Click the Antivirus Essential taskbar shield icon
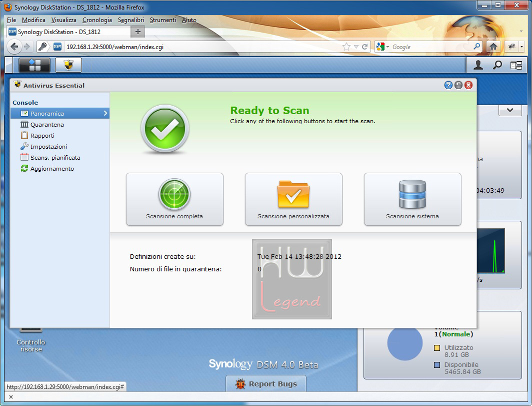 [x=68, y=65]
